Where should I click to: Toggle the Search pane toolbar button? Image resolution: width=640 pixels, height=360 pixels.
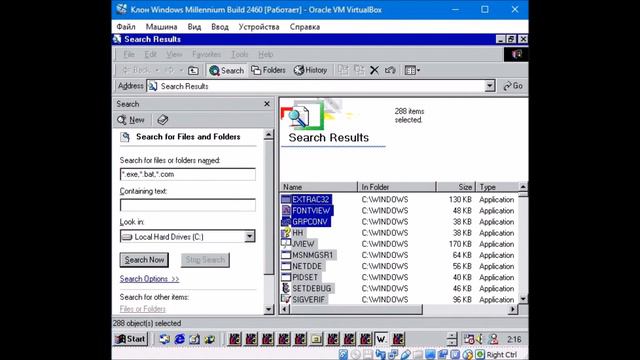[227, 70]
